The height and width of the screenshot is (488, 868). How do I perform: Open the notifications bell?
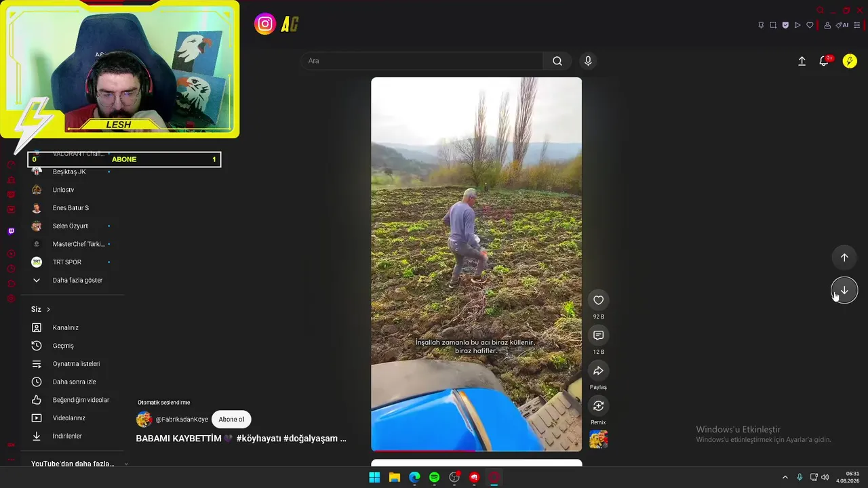coord(824,61)
